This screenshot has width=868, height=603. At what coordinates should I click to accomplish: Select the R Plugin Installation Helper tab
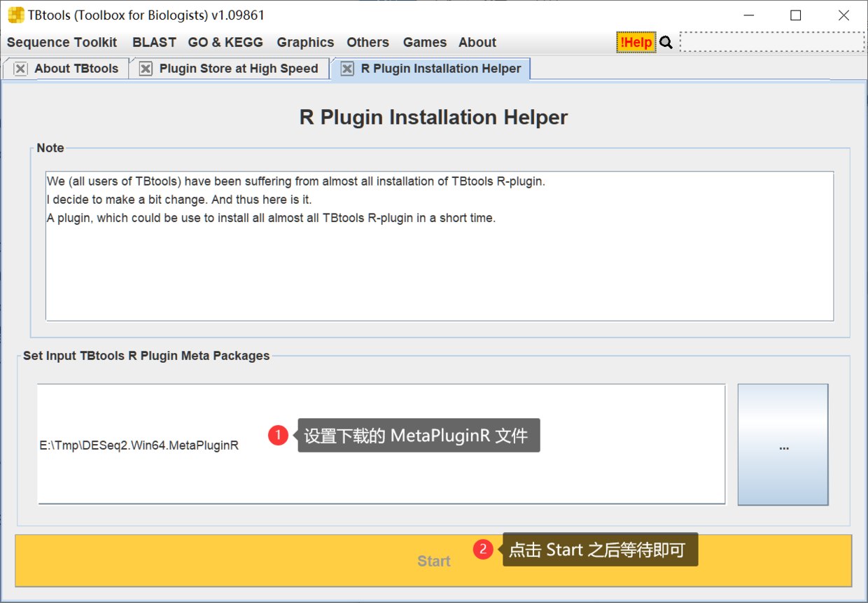click(441, 69)
